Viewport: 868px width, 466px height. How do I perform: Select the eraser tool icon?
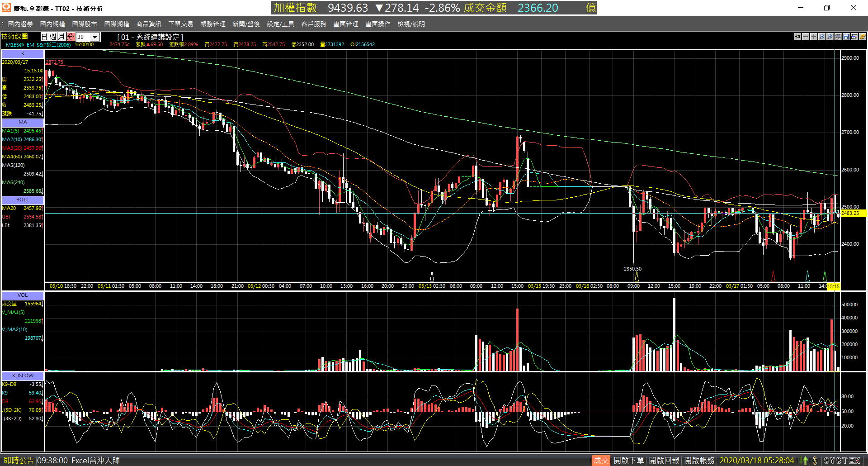(x=838, y=37)
